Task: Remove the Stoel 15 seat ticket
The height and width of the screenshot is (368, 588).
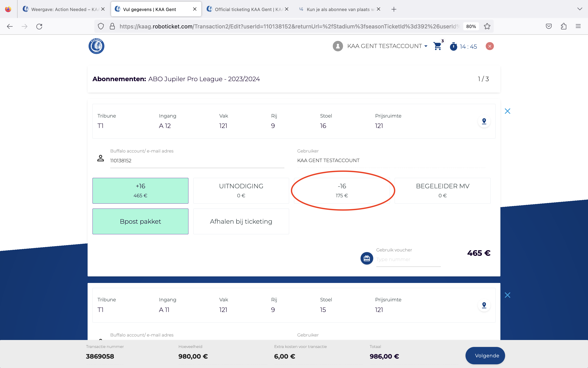Action: (507, 295)
